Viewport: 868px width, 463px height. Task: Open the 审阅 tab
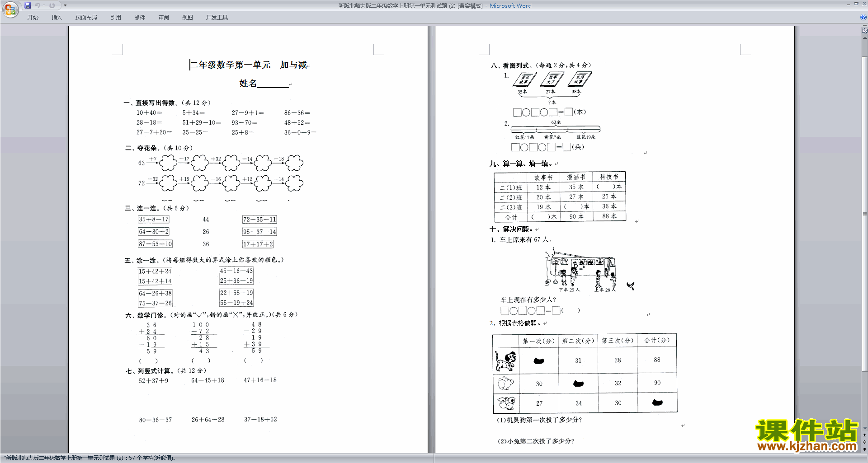[164, 18]
